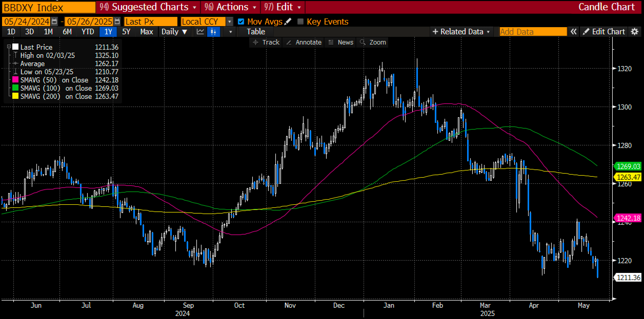644x319 pixels.
Task: Expand the Related Data dropdown
Action: pyautogui.click(x=461, y=32)
